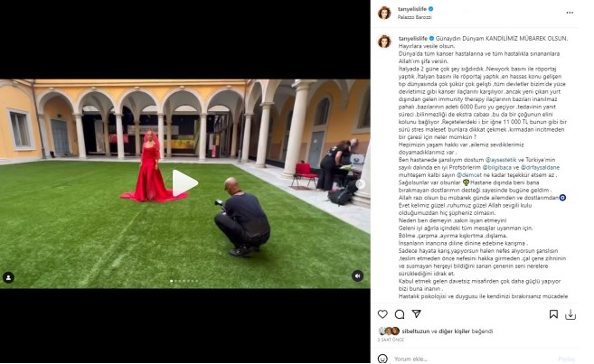The image size is (594, 364).
Task: Open comments via the speech bubble icon
Action: click(x=400, y=314)
